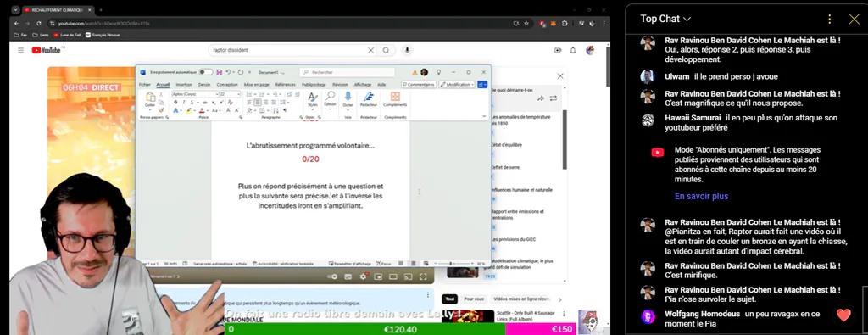Close the YouTube chapters panel
Image resolution: width=868 pixels, height=335 pixels.
point(560,75)
